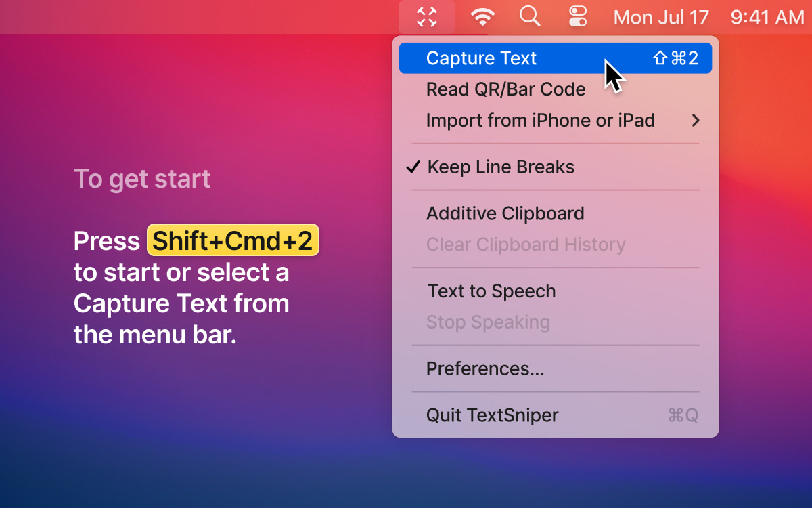Open Preferences...
This screenshot has height=508, width=812.
556,368
